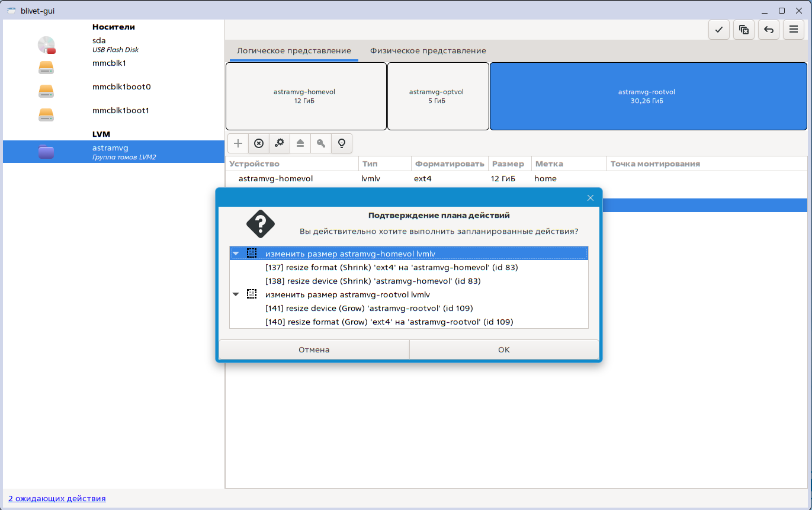Collapse the astramvg-rootvol resize action group
Screen dimensions: 812x510
click(x=236, y=294)
